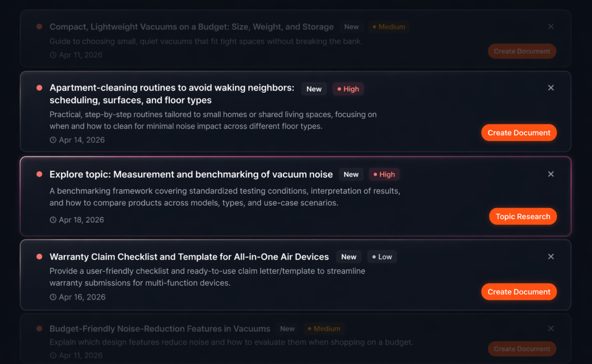Click the Low priority badge on Warranty card
This screenshot has height=364, width=592.
[381, 257]
